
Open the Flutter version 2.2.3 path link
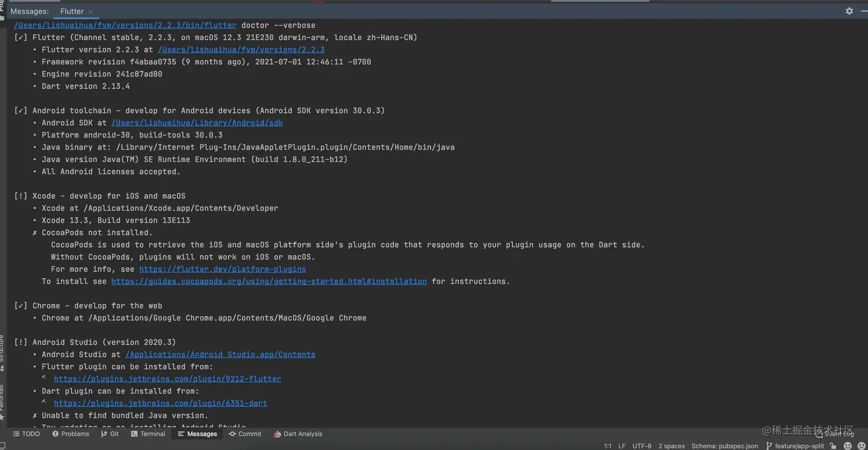[x=241, y=50]
